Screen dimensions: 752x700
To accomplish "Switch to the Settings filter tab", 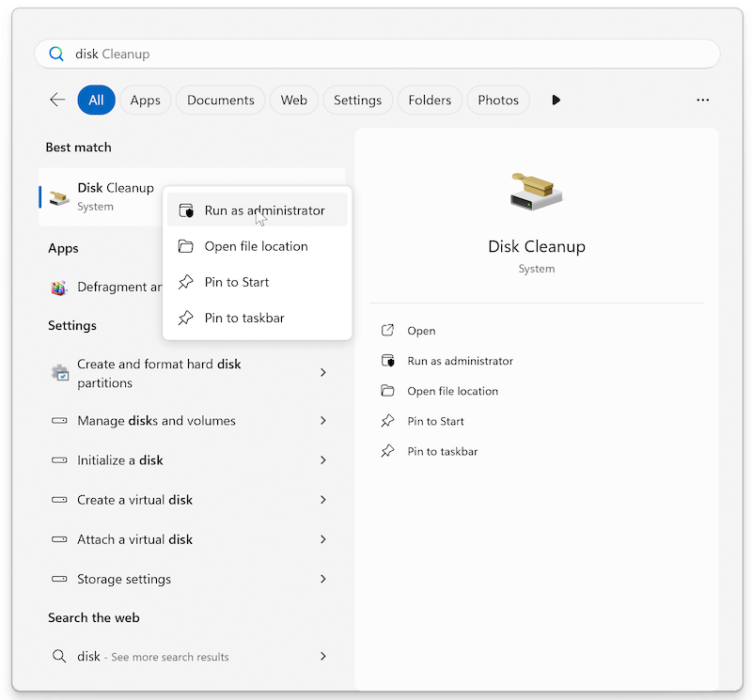I will 357,100.
